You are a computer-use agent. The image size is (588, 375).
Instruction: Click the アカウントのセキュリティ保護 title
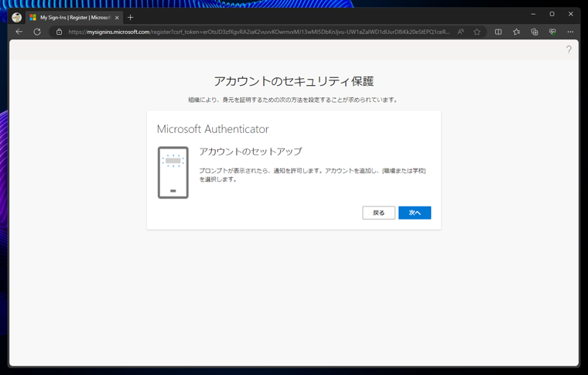[294, 81]
